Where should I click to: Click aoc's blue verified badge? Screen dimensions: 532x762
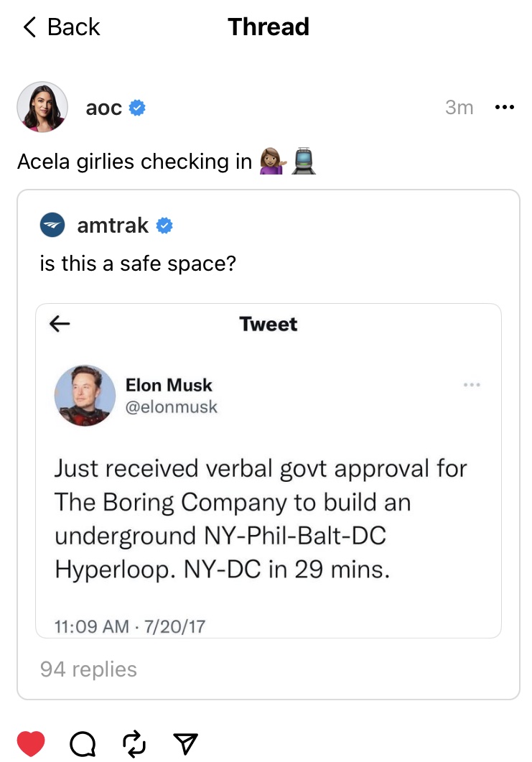[137, 108]
